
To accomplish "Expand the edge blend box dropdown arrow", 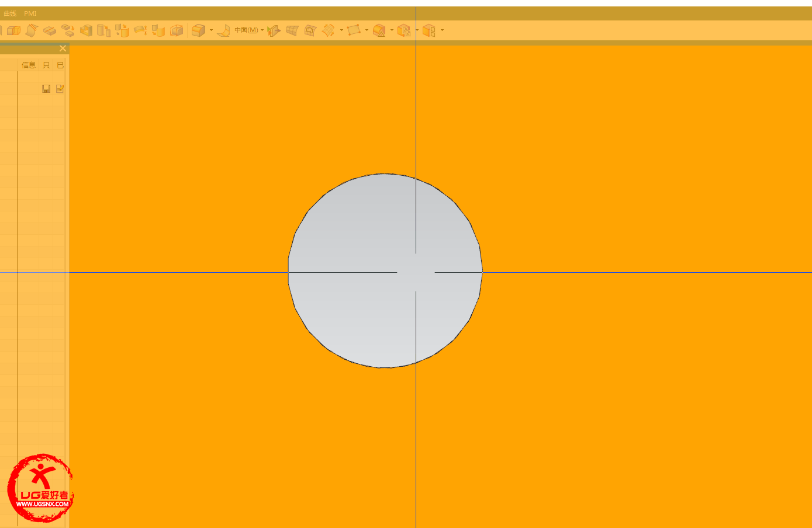I will click(211, 30).
